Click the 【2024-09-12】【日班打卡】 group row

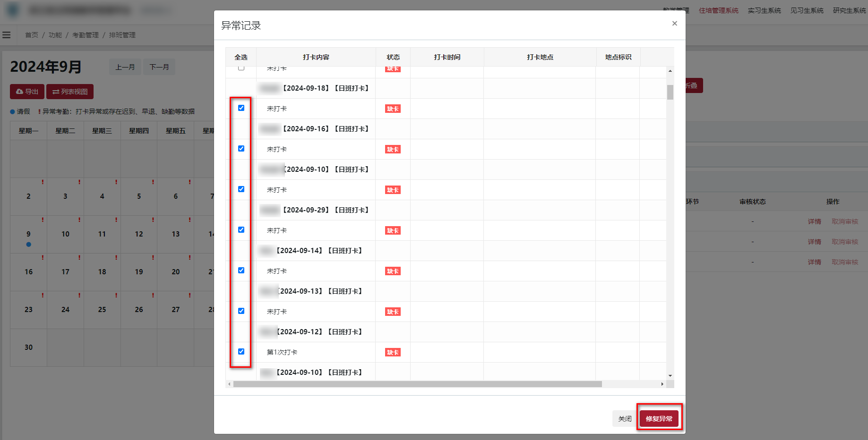[446, 332]
